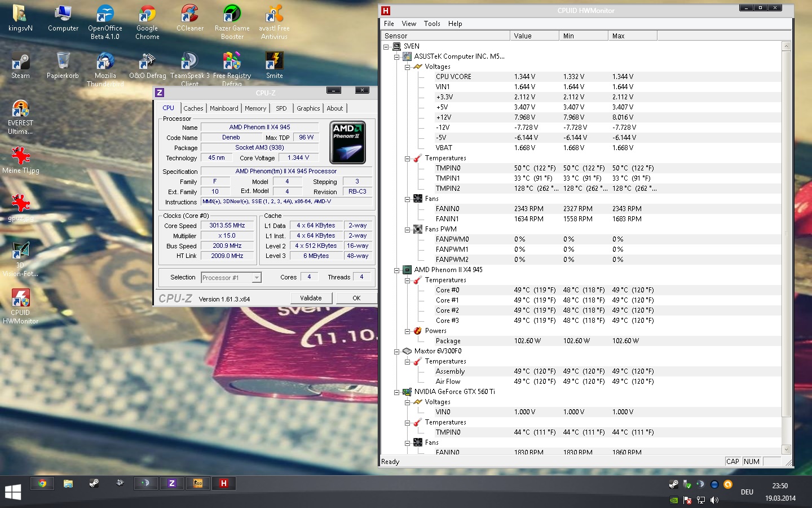Click the AMD Phenom II logo in CPU-Z
The image size is (812, 508).
click(x=348, y=142)
